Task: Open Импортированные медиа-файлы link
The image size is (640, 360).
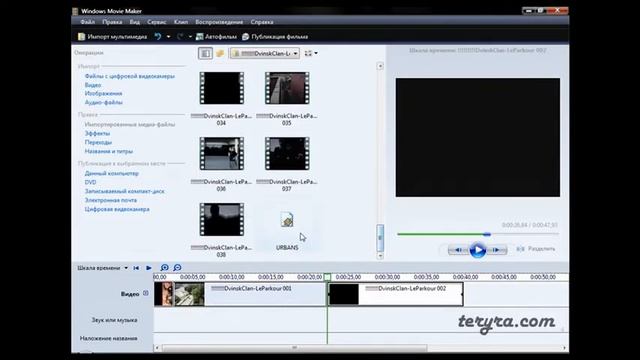Action: pyautogui.click(x=130, y=124)
